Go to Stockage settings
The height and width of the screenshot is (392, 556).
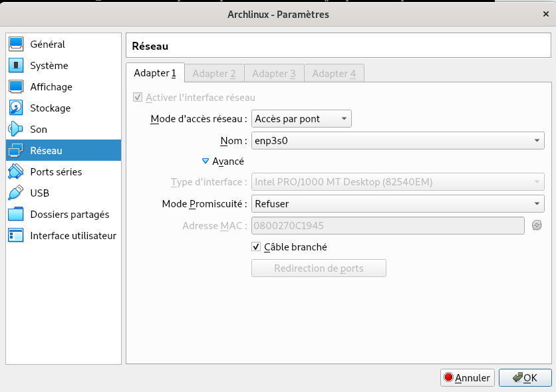[x=63, y=108]
